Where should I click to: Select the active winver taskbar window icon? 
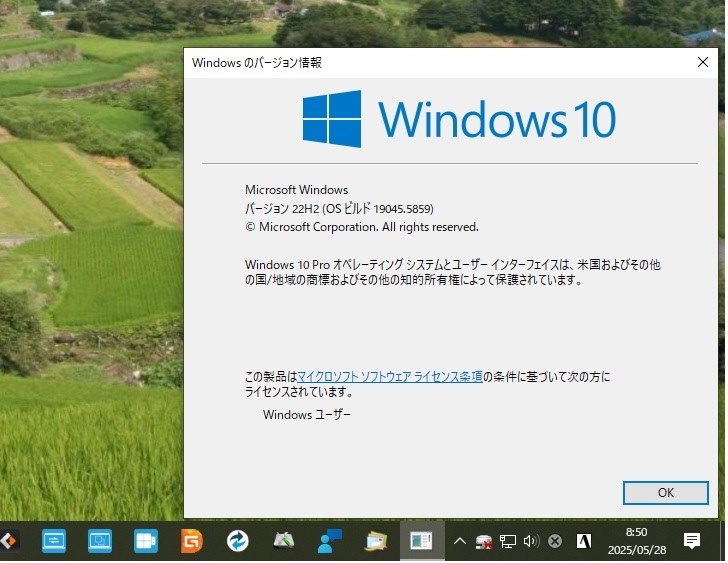(422, 542)
